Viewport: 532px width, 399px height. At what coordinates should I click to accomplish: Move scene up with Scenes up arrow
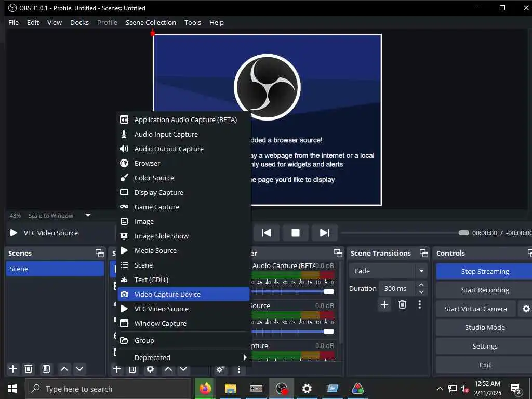tap(64, 369)
